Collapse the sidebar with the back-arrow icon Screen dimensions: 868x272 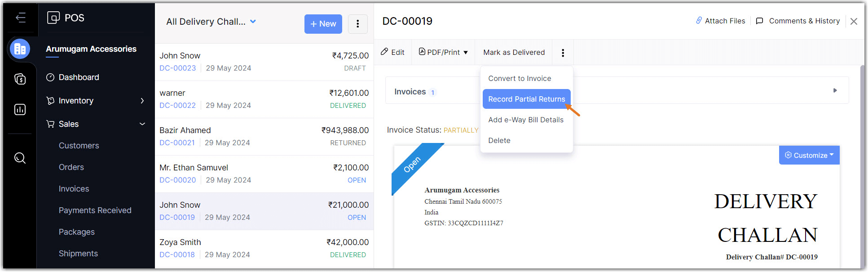click(x=20, y=18)
